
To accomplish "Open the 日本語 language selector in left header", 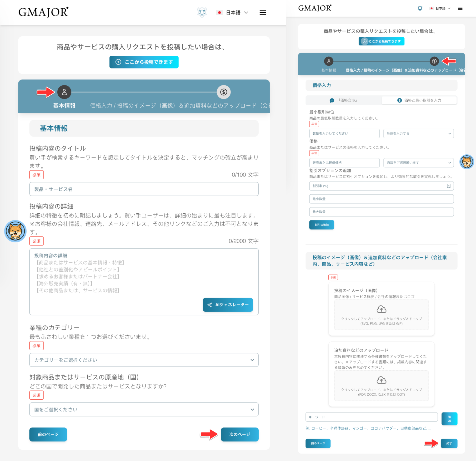I will tap(233, 13).
